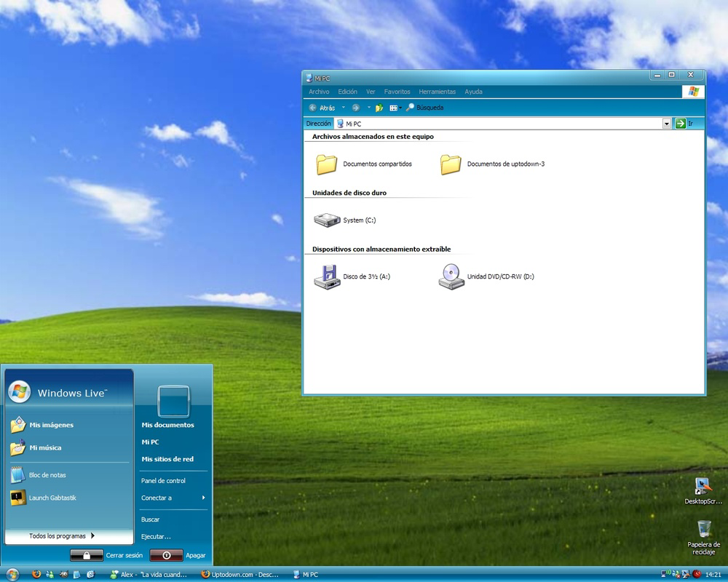
Task: Open the Ver menu
Action: pyautogui.click(x=371, y=92)
